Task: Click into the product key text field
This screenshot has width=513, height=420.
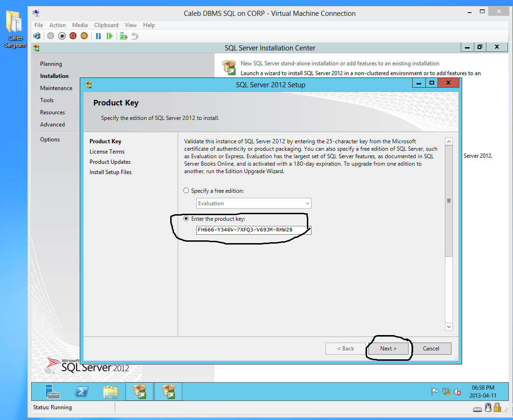Action: pyautogui.click(x=254, y=230)
